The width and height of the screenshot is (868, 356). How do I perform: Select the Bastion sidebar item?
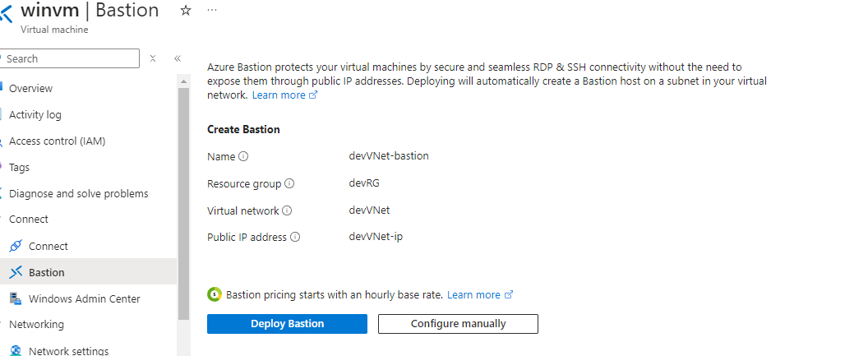tap(89, 272)
